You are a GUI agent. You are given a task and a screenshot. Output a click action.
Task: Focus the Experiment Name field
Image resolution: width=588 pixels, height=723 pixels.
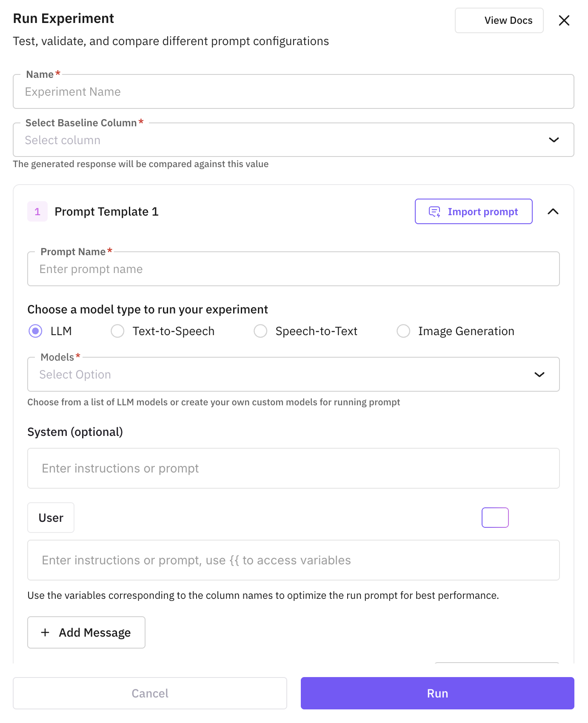293,92
